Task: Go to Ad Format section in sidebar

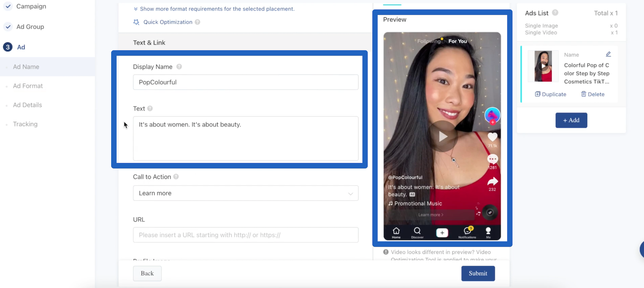Action: [28, 86]
